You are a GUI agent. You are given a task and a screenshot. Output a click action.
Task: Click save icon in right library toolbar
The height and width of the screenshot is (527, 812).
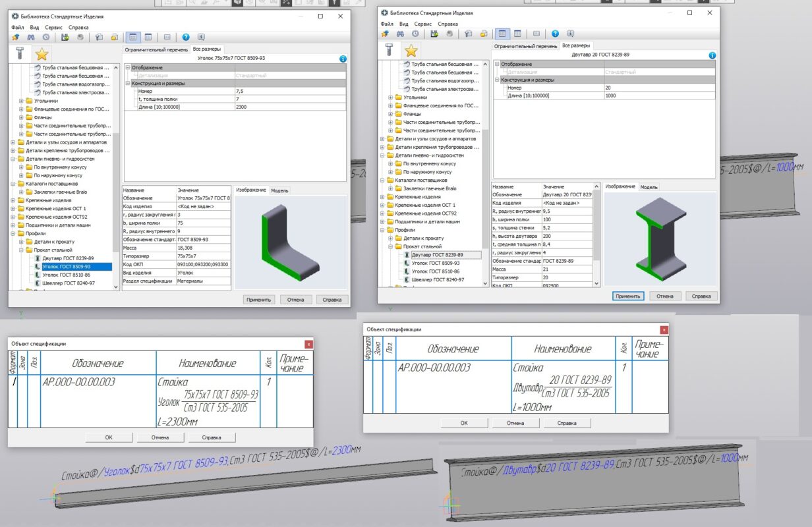coord(434,34)
